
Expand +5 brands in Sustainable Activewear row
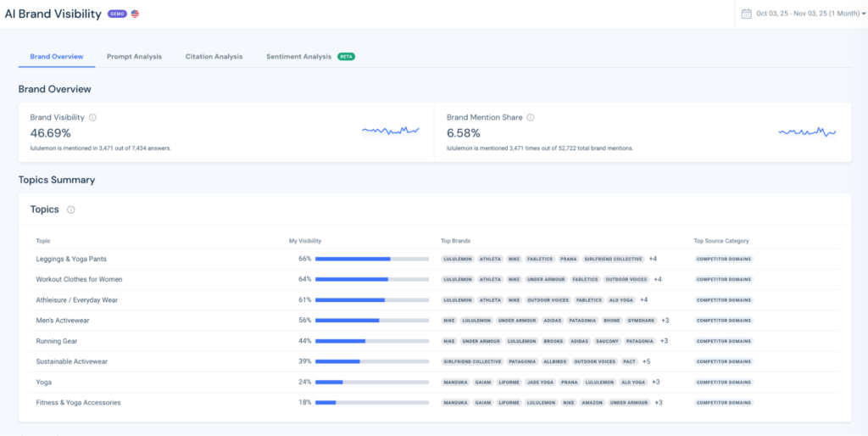647,361
